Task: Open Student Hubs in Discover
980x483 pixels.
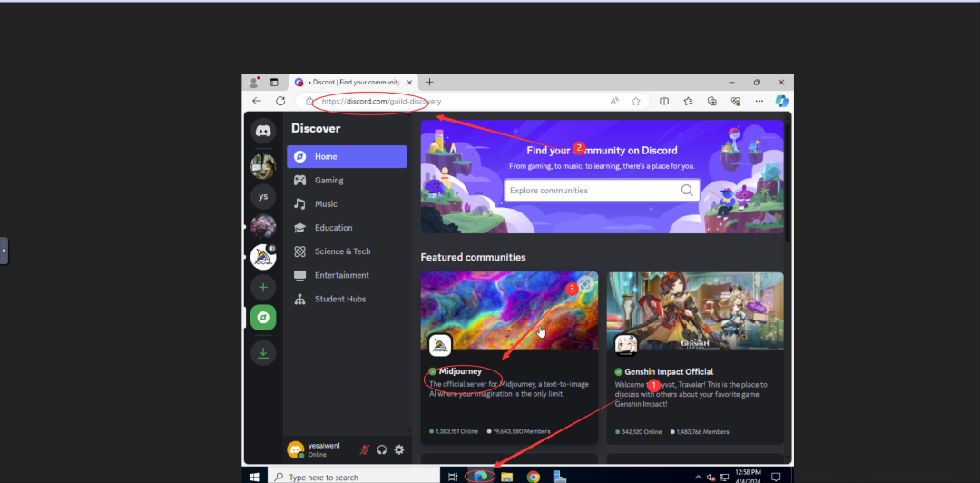Action: [x=347, y=299]
